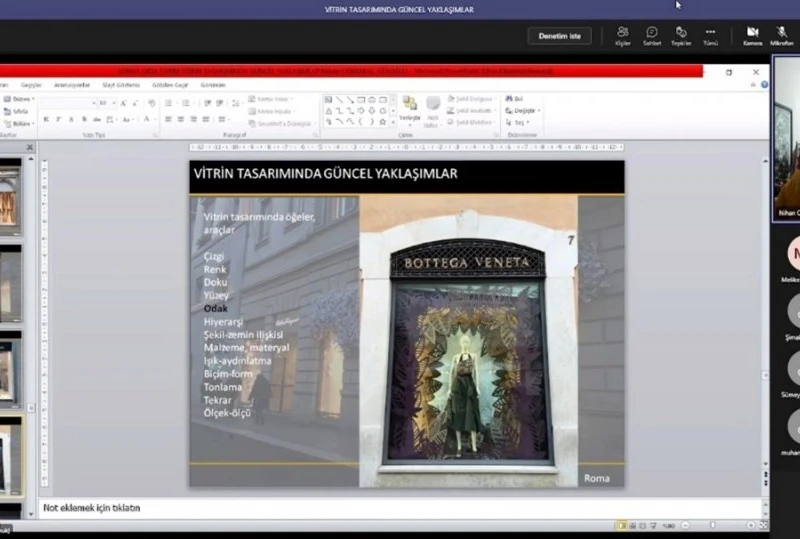
Task: Expand the font size dropdown
Action: point(113,102)
